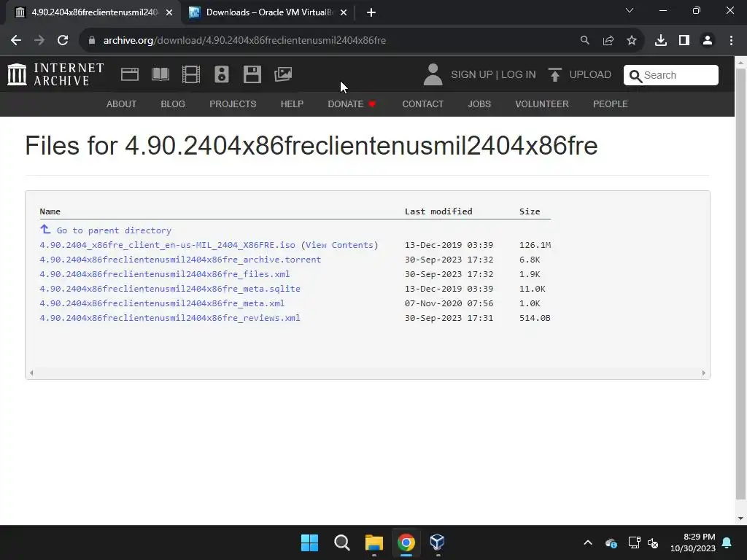Click the page scrollbar down arrow

coord(740,518)
